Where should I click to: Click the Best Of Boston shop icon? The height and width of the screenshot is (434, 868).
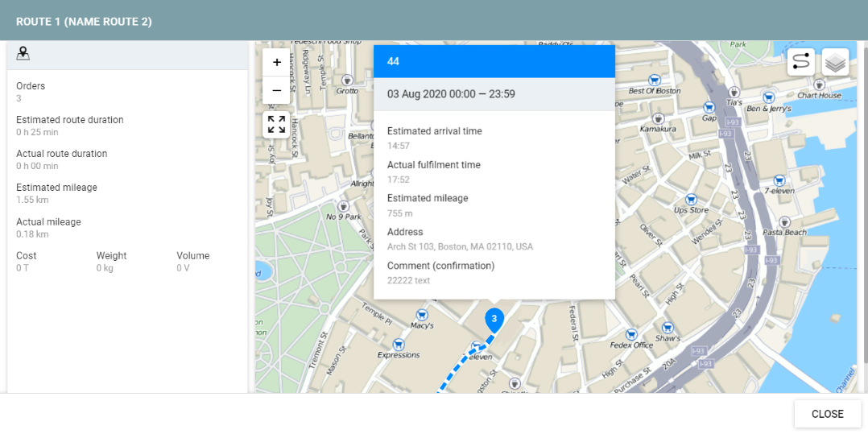pyautogui.click(x=655, y=80)
